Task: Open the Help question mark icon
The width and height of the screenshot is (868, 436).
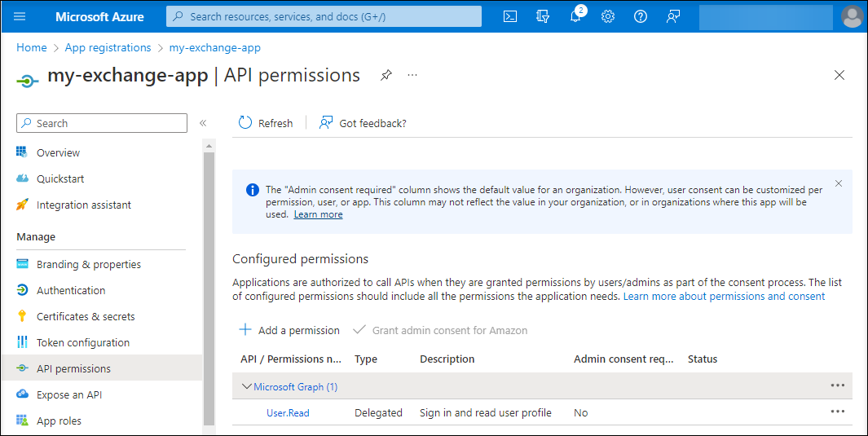Action: point(641,16)
